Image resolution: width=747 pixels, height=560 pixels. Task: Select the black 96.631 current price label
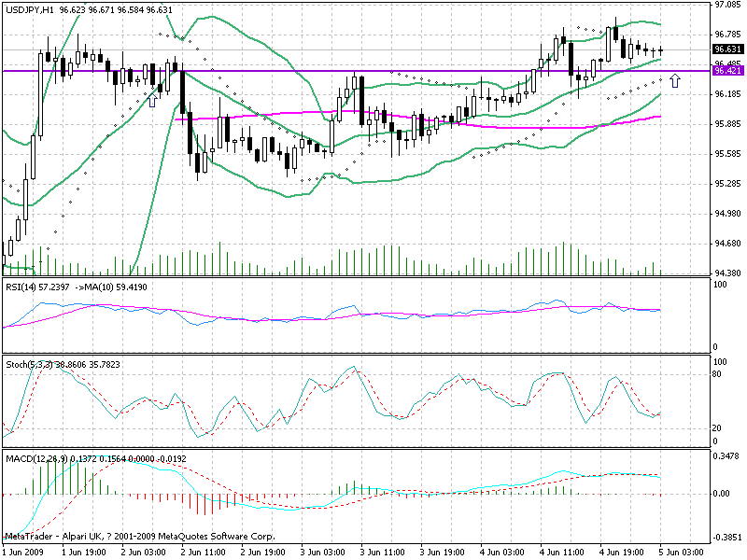(x=727, y=49)
